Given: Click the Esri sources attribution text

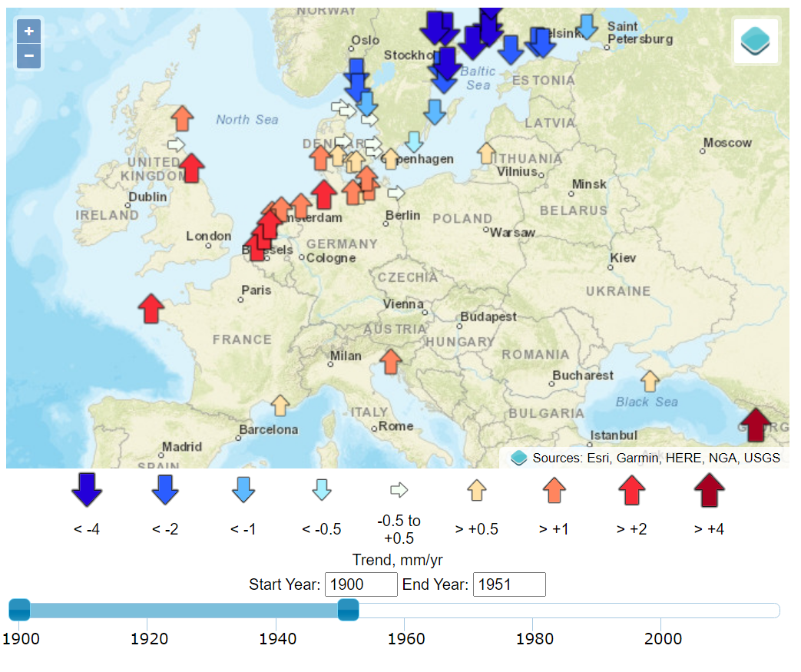Looking at the screenshot, I should click(x=656, y=458).
